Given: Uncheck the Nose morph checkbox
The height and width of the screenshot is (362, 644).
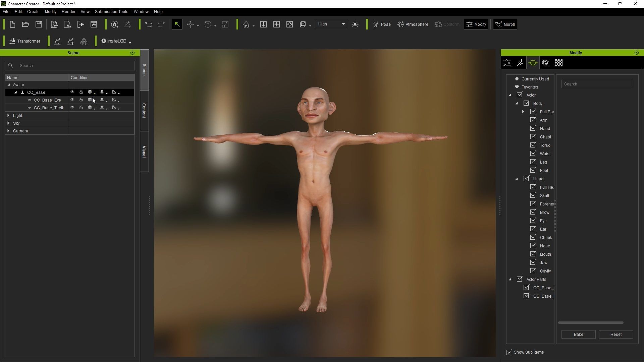Looking at the screenshot, I should pyautogui.click(x=533, y=245).
